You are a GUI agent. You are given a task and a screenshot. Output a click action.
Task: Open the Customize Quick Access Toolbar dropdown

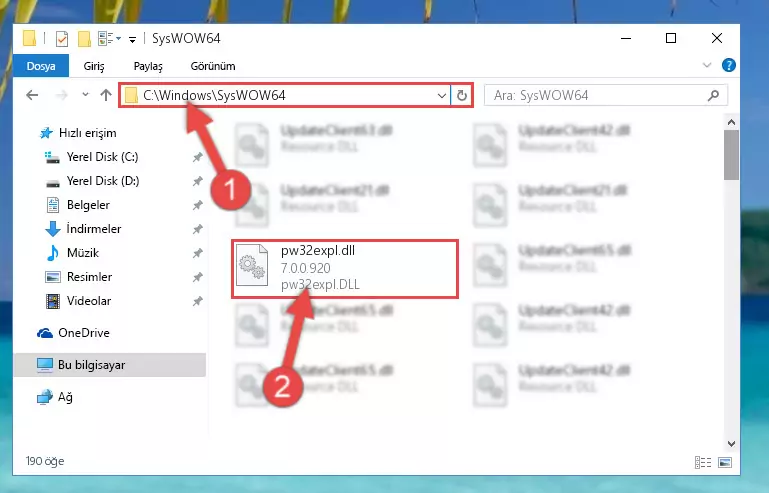[132, 39]
